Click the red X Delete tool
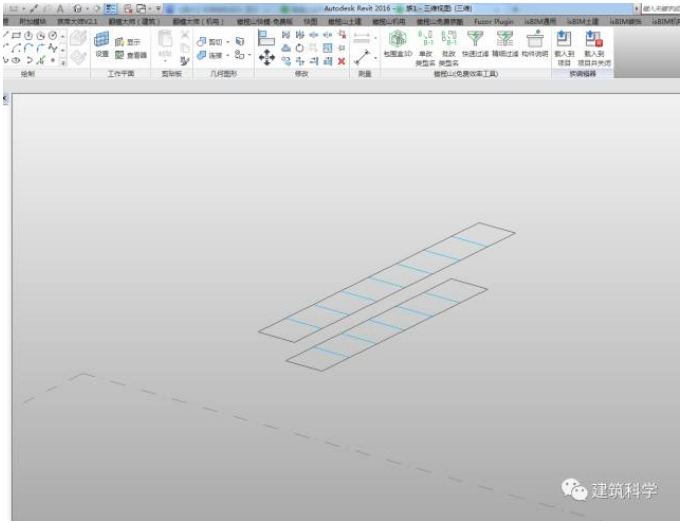This screenshot has height=523, width=685. (x=342, y=61)
